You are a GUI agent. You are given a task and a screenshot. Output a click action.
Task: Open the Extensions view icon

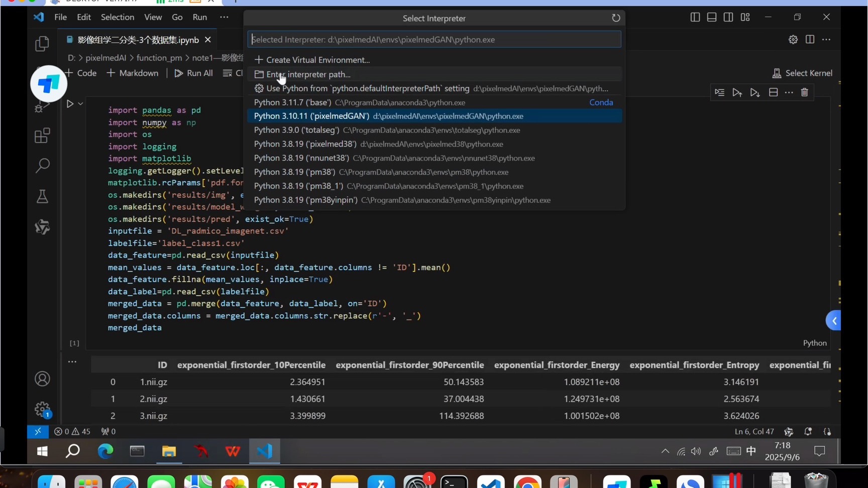pos(42,136)
